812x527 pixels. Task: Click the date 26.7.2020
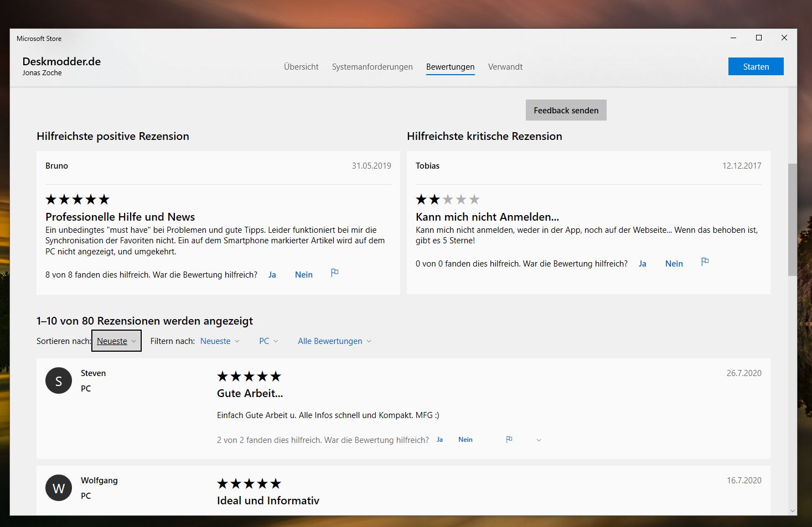pyautogui.click(x=744, y=373)
